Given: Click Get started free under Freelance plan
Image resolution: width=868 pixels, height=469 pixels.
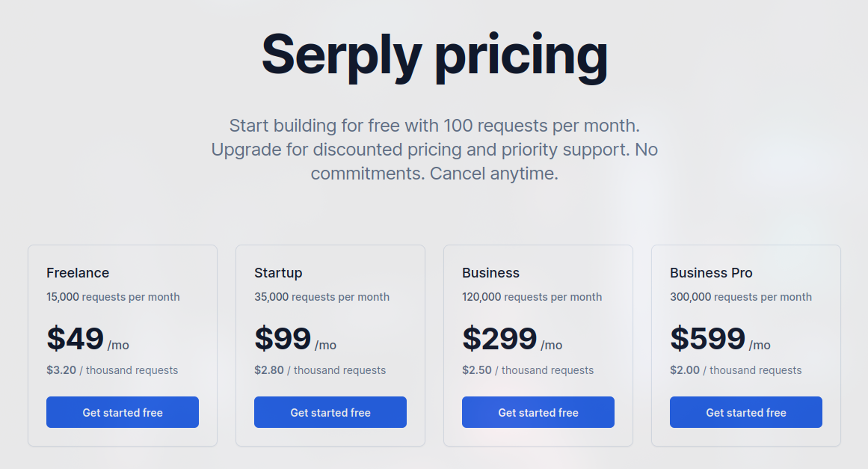Looking at the screenshot, I should point(123,412).
